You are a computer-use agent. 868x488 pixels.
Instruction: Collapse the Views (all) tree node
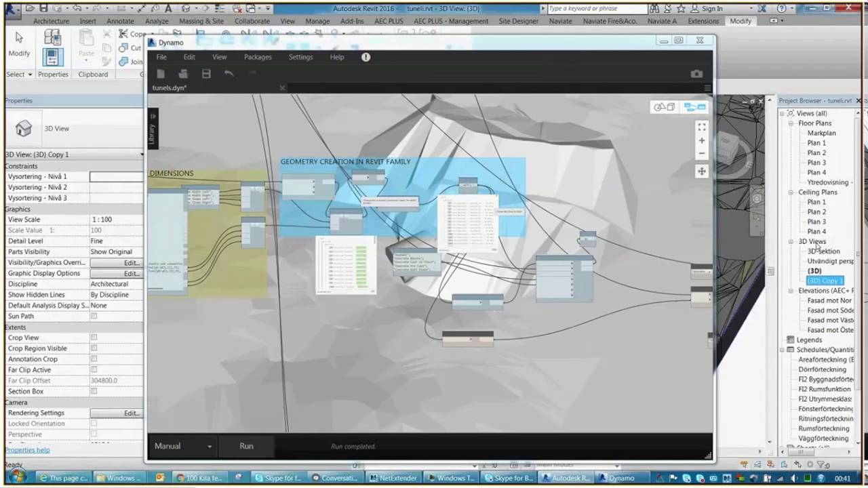[x=782, y=113]
